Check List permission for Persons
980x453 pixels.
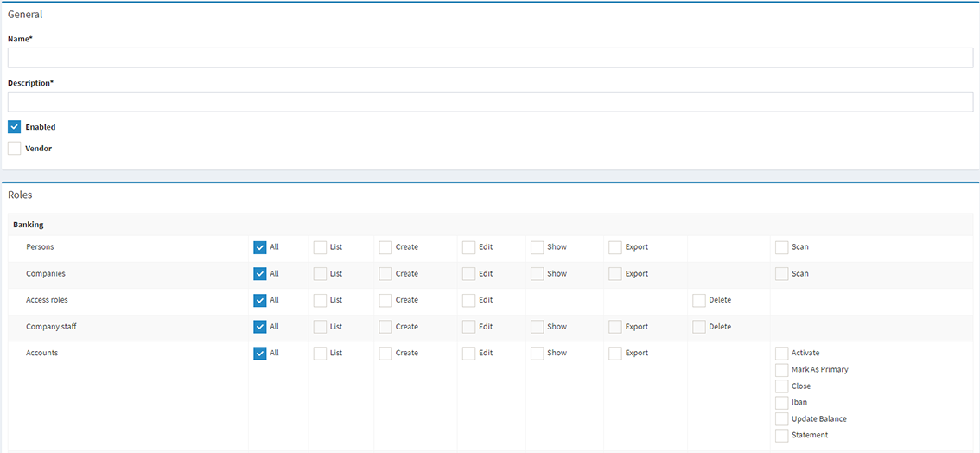[321, 247]
